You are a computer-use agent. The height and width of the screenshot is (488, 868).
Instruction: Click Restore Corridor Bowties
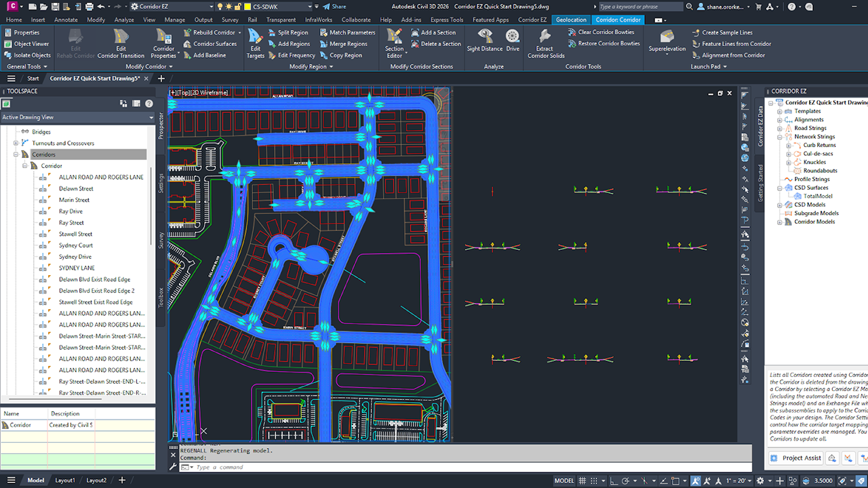coord(604,44)
